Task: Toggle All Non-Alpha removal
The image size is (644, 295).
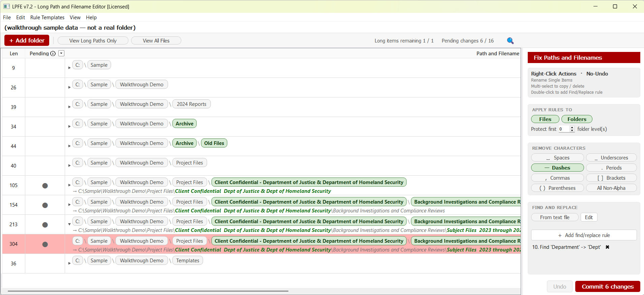Action: (611, 188)
